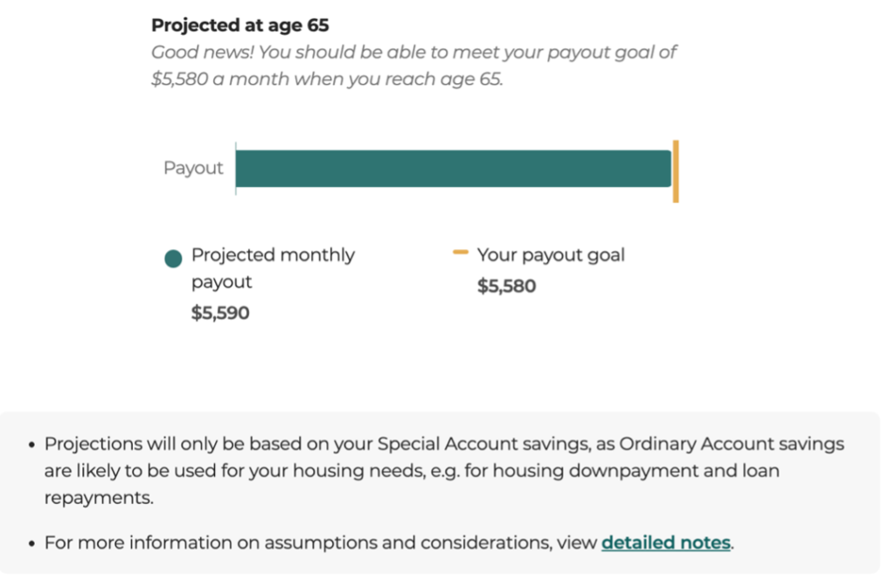Image resolution: width=895 pixels, height=588 pixels.
Task: Click the 'Payout' bar label
Action: coord(193,168)
